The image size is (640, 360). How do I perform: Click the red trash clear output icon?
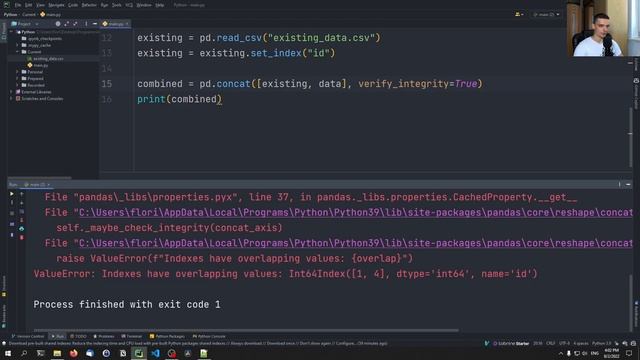(22, 237)
